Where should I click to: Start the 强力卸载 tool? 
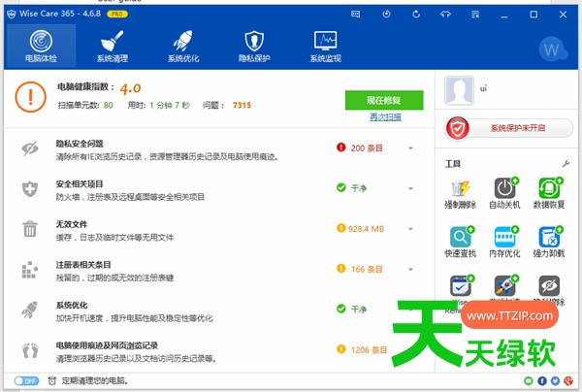(549, 242)
